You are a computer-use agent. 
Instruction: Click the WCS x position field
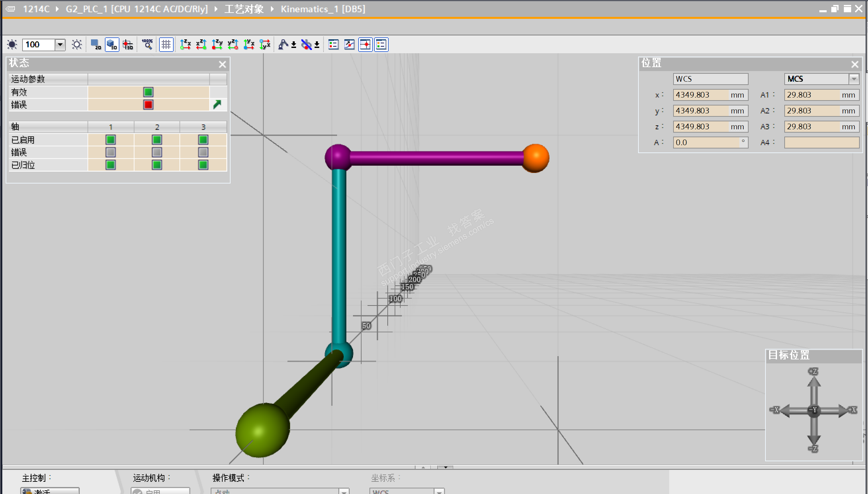pos(701,95)
